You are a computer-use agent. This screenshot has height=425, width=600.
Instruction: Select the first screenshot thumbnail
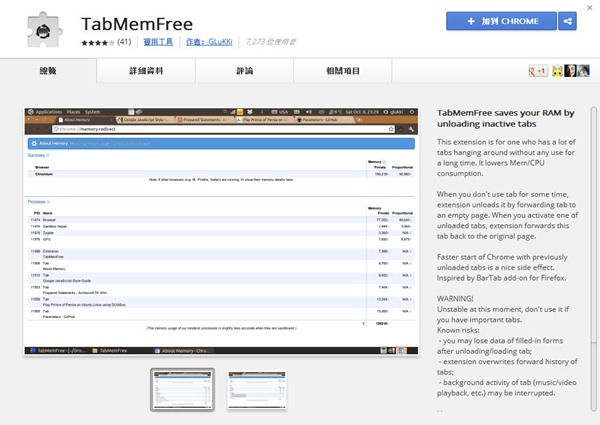(182, 390)
